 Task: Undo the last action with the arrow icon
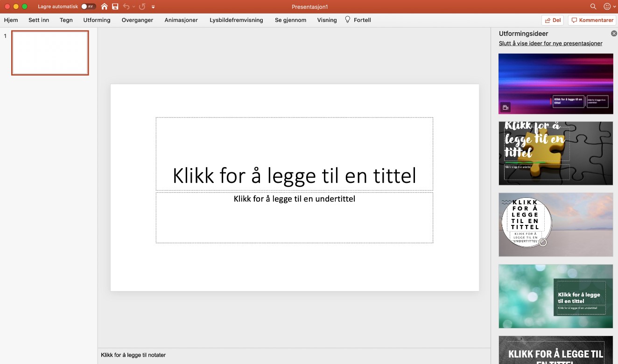pyautogui.click(x=126, y=7)
